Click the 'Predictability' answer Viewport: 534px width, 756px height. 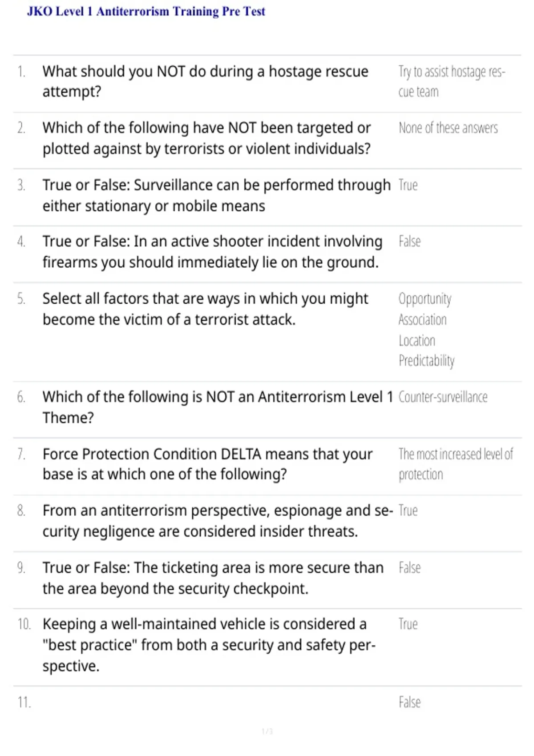(426, 361)
